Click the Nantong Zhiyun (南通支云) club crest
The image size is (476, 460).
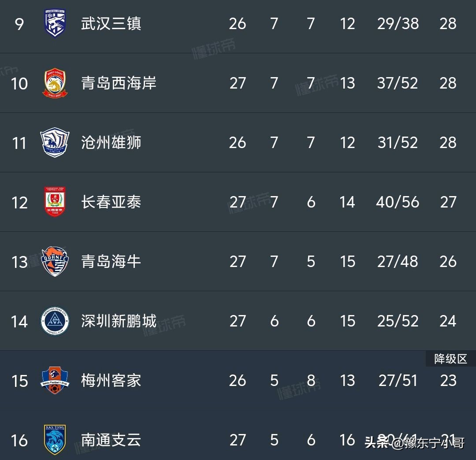tap(55, 440)
